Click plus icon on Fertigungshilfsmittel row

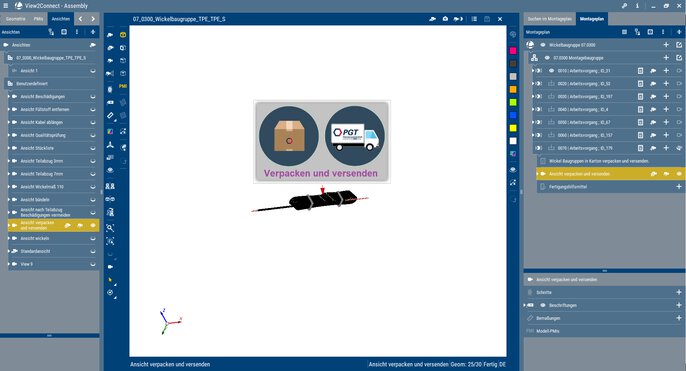[x=679, y=187]
